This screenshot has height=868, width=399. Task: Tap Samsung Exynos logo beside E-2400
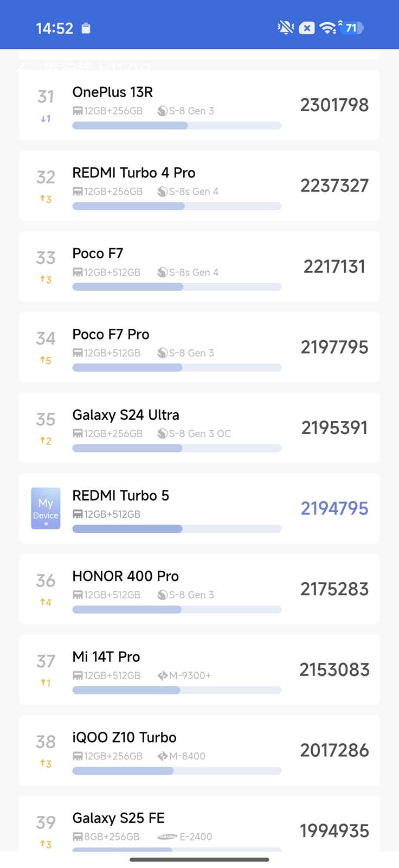click(167, 837)
